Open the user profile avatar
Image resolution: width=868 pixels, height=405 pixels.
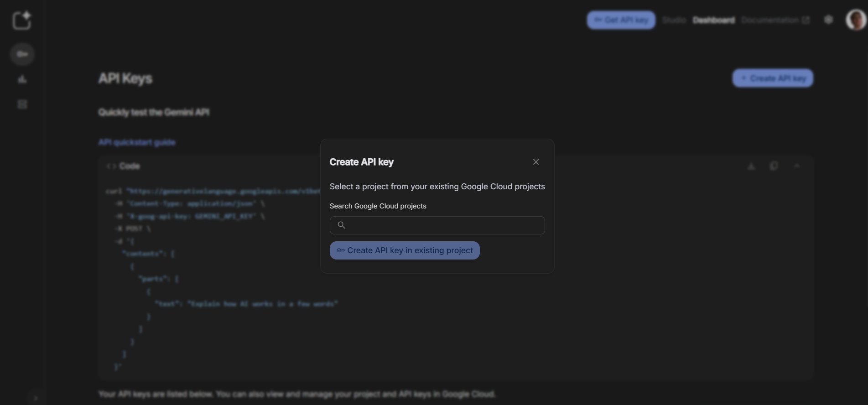click(x=856, y=20)
